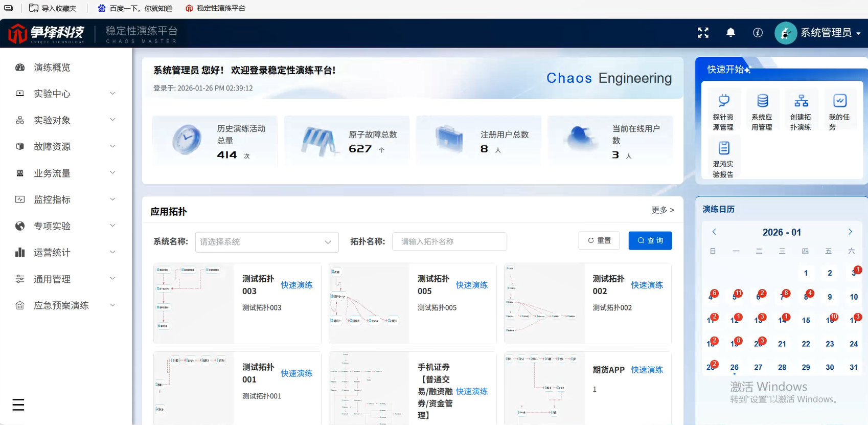This screenshot has width=868, height=425.
Task: Click the info circle icon in header
Action: tap(758, 33)
